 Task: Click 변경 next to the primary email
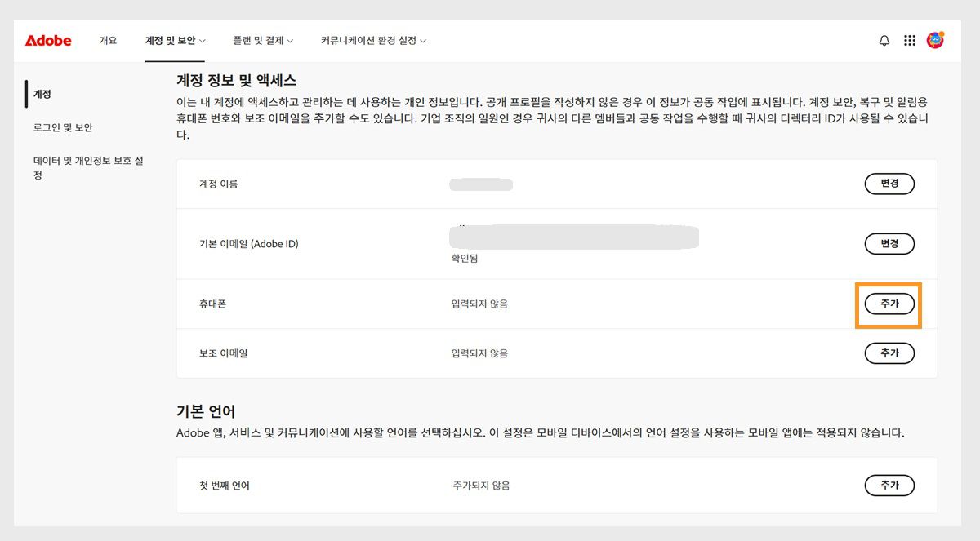[x=889, y=243]
